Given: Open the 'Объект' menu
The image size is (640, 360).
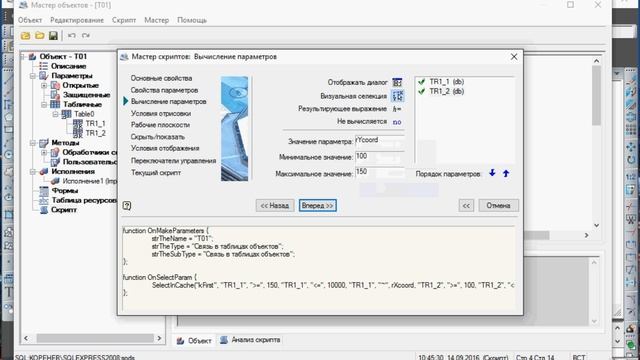Looking at the screenshot, I should 30,20.
